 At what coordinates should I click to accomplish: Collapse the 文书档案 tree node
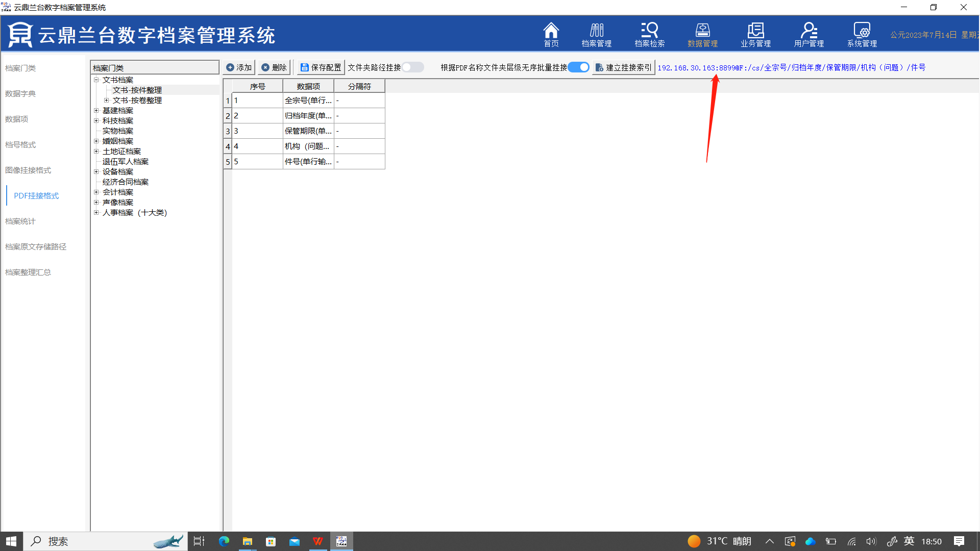tap(96, 80)
